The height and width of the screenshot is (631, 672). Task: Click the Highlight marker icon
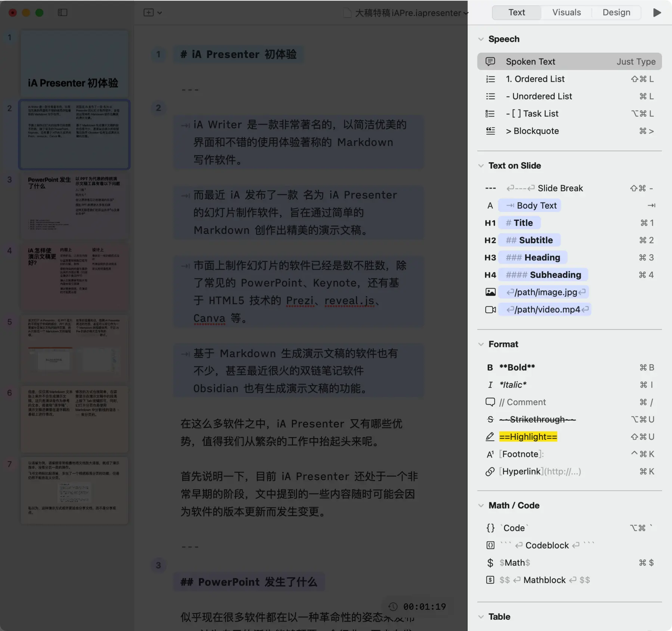490,437
